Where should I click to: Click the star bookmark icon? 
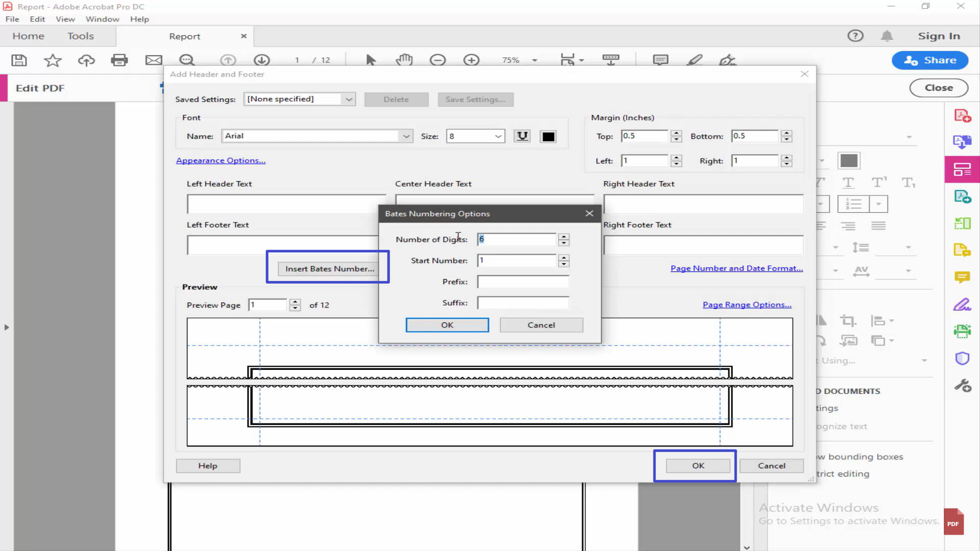(53, 60)
